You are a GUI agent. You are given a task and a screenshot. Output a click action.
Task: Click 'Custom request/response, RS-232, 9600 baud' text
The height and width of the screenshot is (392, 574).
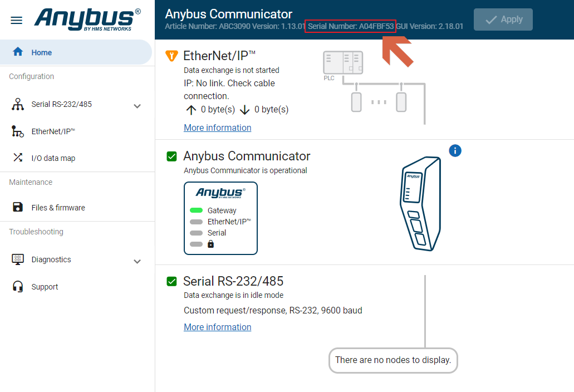273,310
